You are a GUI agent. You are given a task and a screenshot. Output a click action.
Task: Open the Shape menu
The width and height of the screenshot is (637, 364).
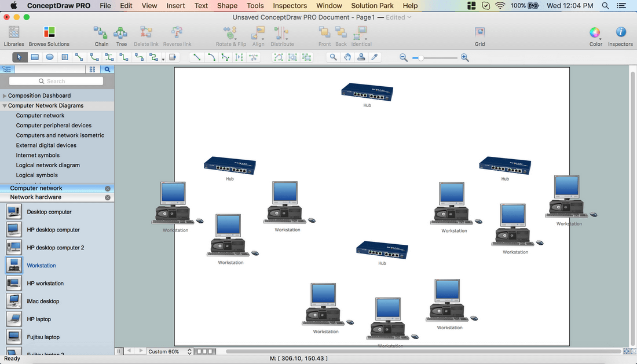tap(227, 6)
